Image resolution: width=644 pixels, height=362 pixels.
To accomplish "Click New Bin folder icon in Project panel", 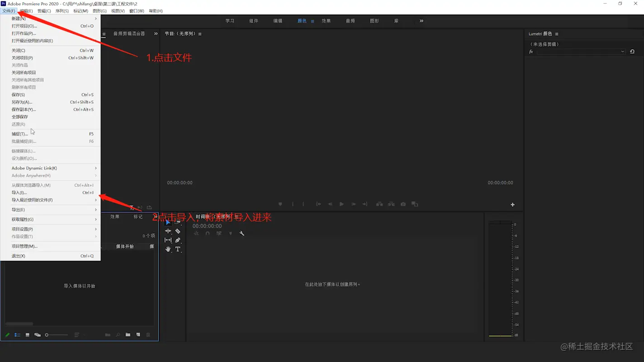I will coord(128,335).
